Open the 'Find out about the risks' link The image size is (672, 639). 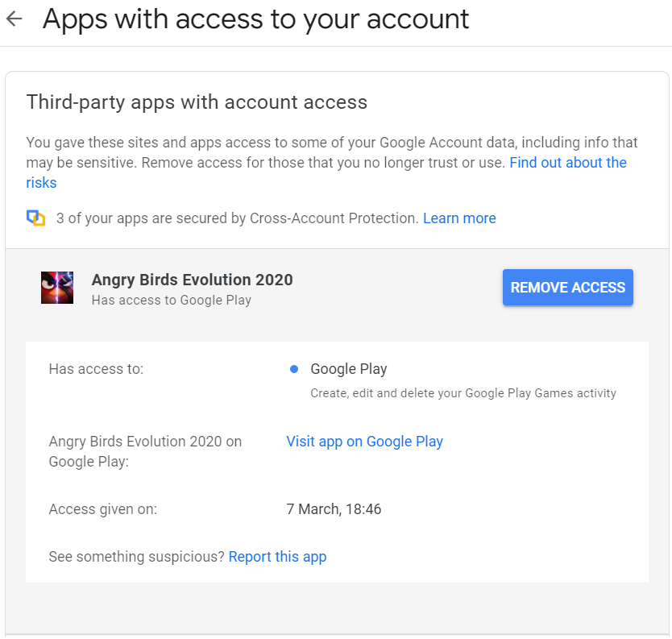[x=567, y=163]
